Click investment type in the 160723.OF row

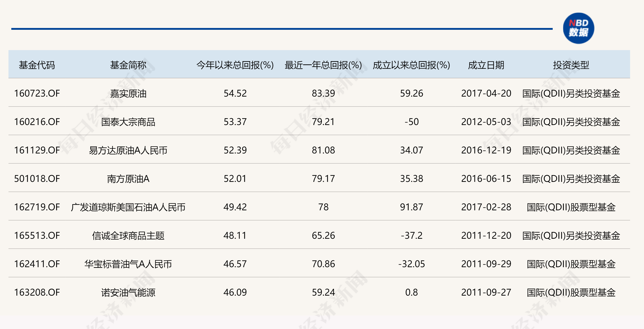point(571,93)
